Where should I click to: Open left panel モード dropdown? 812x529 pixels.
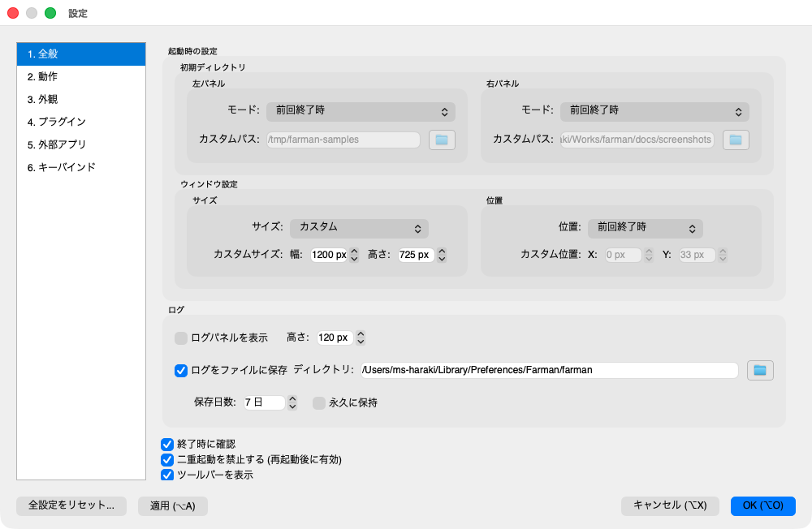[x=361, y=111]
